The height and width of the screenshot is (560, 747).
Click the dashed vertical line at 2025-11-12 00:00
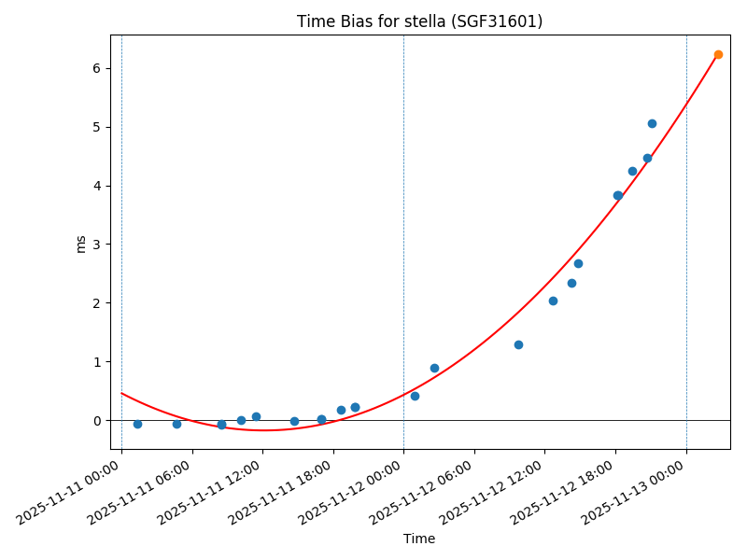click(x=403, y=233)
